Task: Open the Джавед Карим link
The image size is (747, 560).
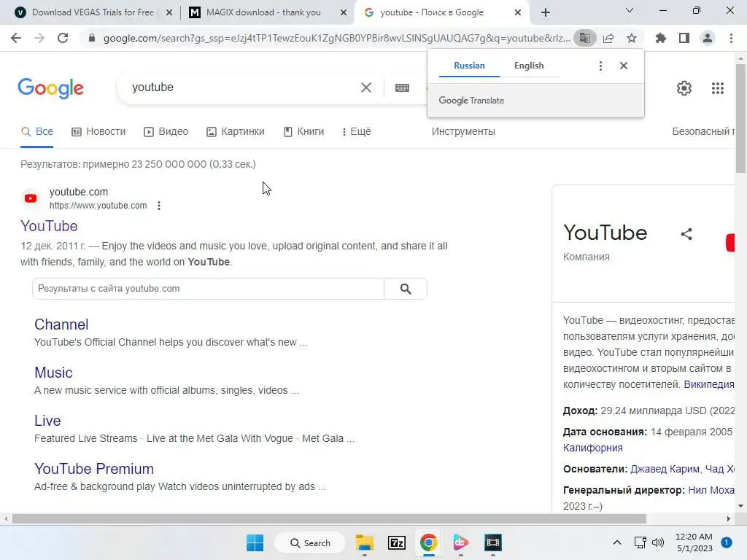Action: 665,469
